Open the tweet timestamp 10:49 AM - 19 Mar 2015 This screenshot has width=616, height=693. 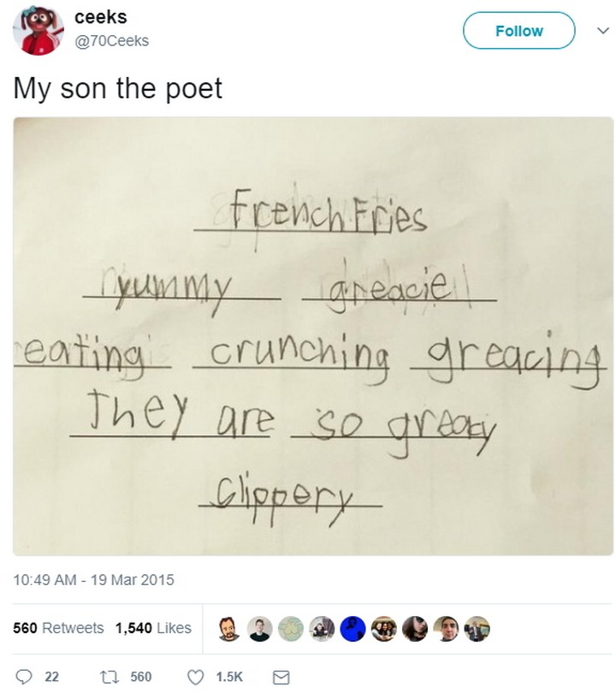coord(93,580)
